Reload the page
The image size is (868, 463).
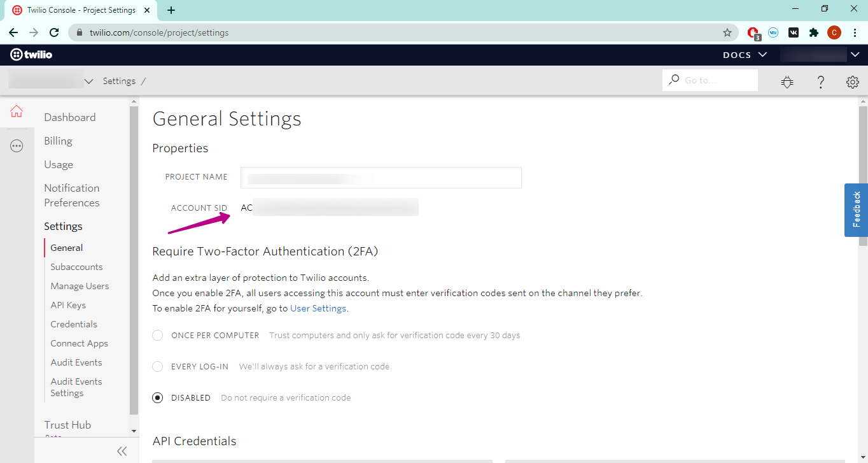54,32
